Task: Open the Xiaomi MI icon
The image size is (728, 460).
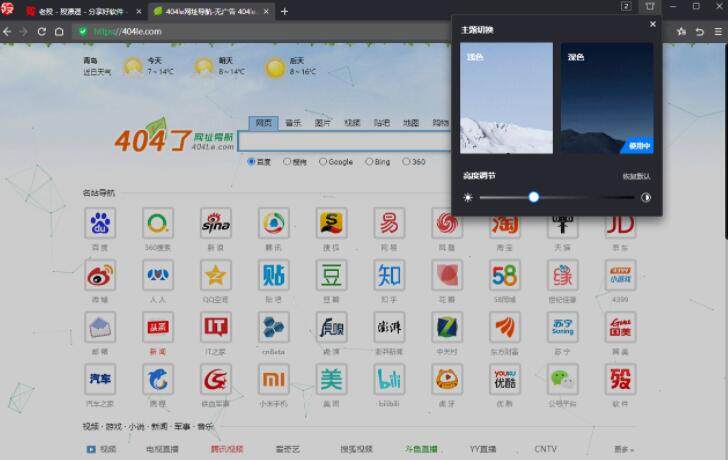Action: (273, 379)
